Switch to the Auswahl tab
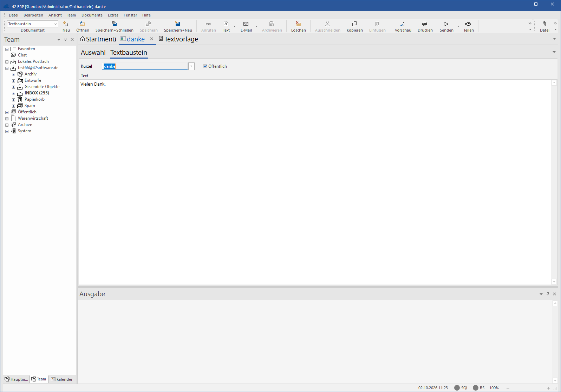561x392 pixels. (93, 53)
